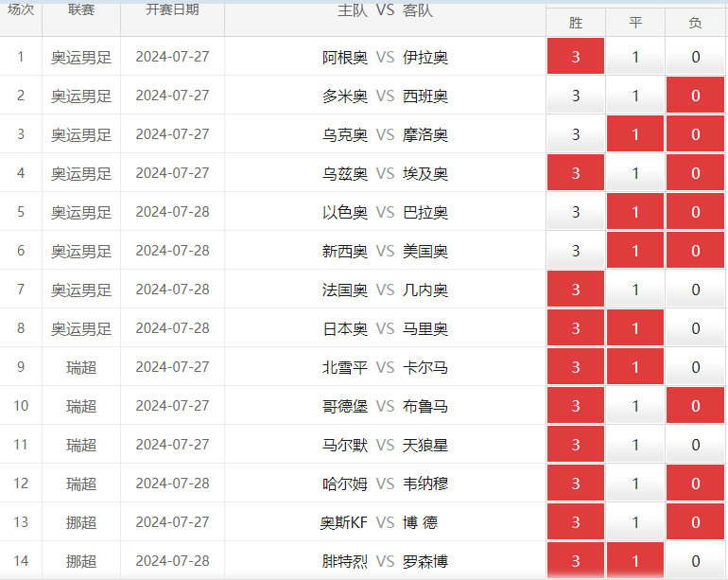Click date 2024-07-28 in row 12

tap(172, 483)
